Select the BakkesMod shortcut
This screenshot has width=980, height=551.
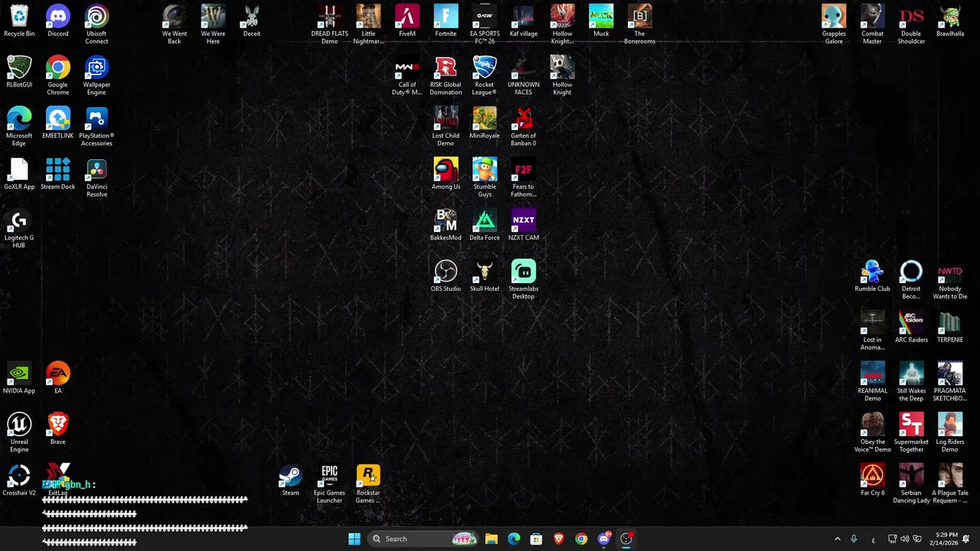[x=446, y=225]
